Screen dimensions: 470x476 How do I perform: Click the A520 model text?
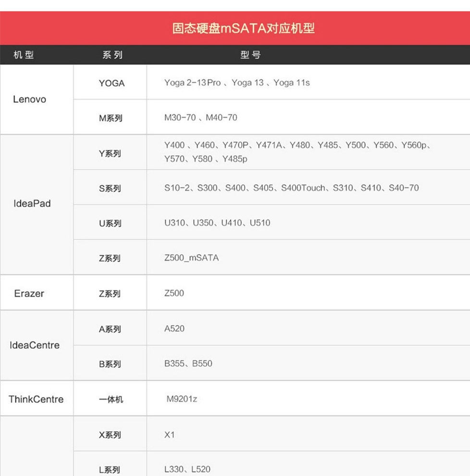point(174,328)
